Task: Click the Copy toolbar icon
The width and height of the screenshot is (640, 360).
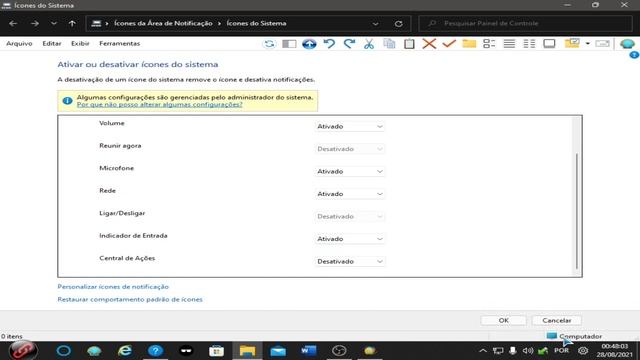Action: (389, 44)
